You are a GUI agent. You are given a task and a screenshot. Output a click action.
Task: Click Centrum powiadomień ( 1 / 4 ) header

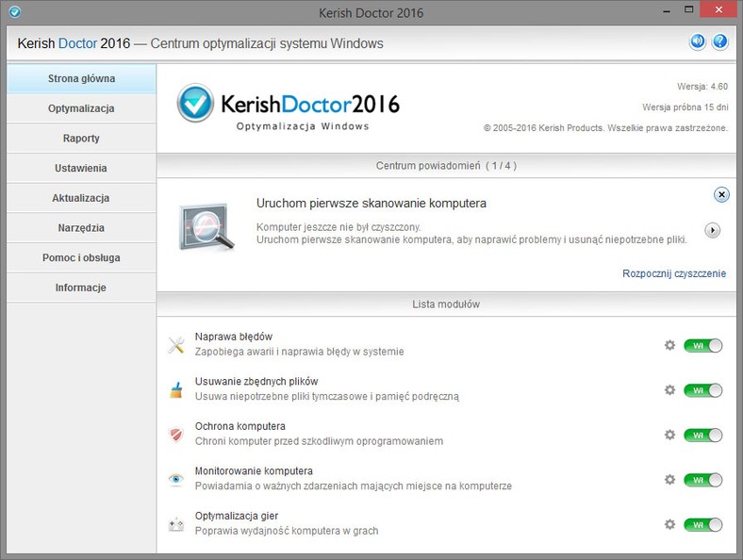(446, 166)
